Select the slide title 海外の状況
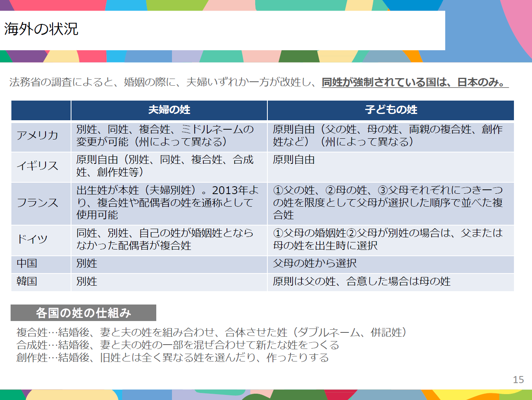Screen dimensions: 532x400 point(41,29)
